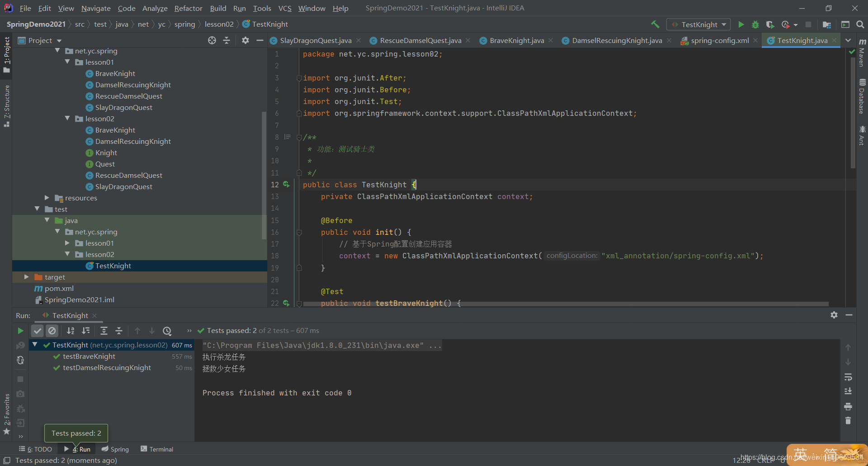Screen dimensions: 868x466
Task: Open the Navigate menu
Action: pos(96,8)
